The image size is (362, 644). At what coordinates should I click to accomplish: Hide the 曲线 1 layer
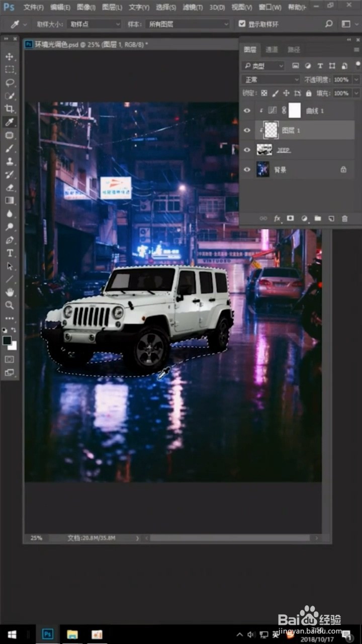(x=247, y=110)
